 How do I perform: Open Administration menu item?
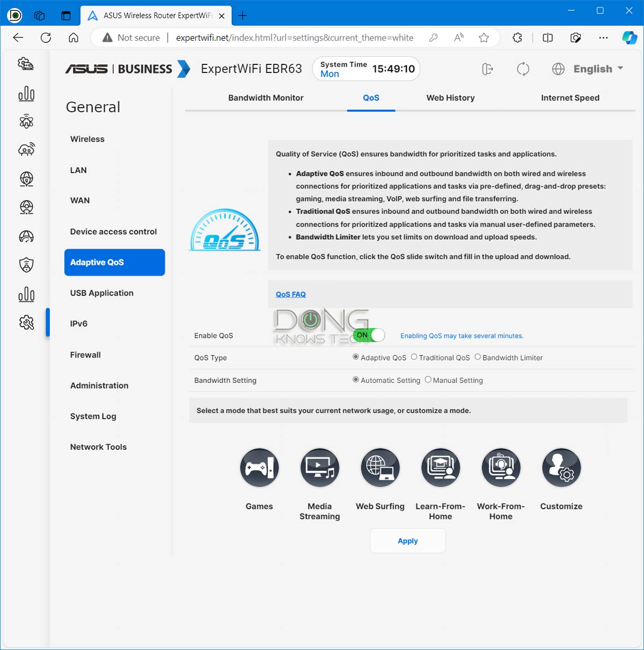point(99,386)
